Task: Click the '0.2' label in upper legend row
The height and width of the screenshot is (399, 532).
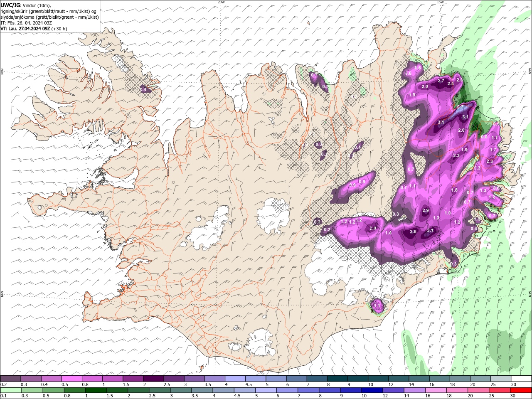Action: click(4, 385)
